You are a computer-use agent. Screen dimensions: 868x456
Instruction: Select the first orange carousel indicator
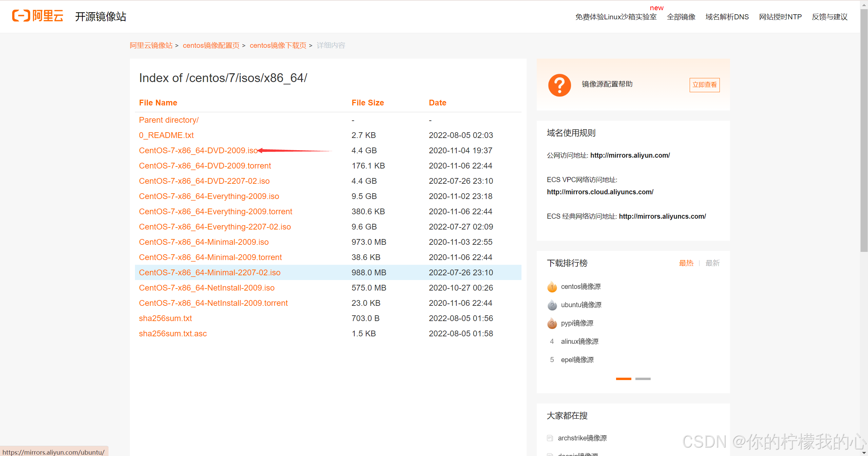624,379
